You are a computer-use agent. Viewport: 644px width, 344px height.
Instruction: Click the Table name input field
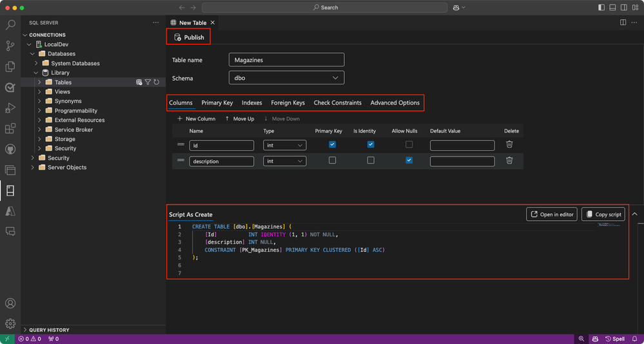coord(286,60)
